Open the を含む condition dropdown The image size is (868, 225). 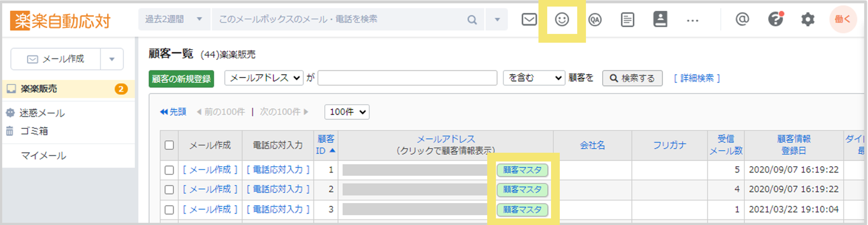tap(534, 78)
